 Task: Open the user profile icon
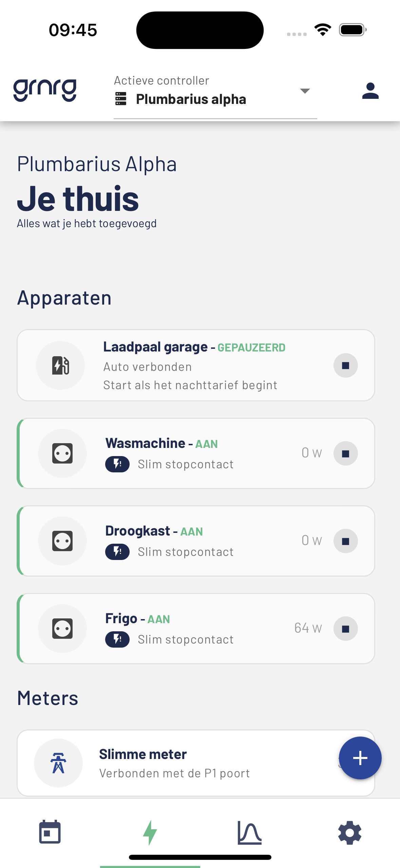pyautogui.click(x=370, y=91)
